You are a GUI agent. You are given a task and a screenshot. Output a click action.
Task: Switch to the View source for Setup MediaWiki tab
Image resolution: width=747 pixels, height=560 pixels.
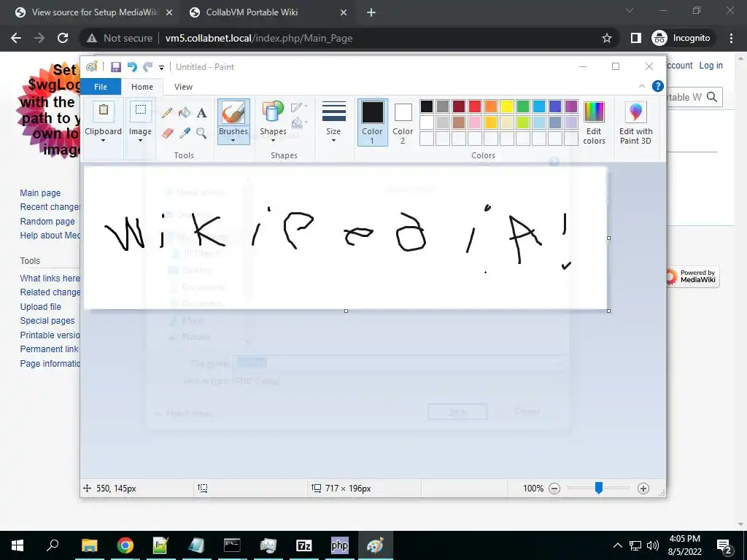tap(94, 12)
